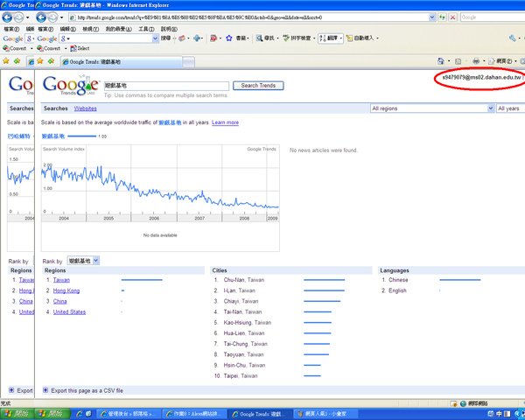Click Export this page as a CSV file
The width and height of the screenshot is (525, 420).
click(x=87, y=390)
